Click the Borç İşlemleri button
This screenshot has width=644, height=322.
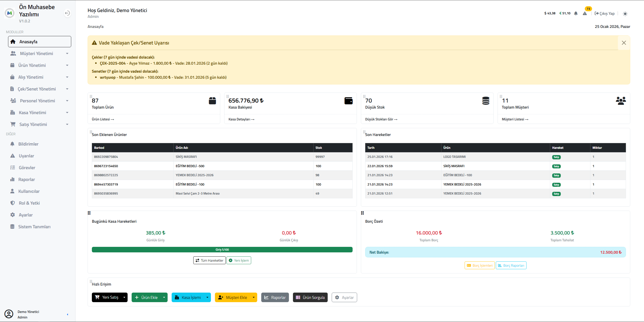[x=480, y=265]
